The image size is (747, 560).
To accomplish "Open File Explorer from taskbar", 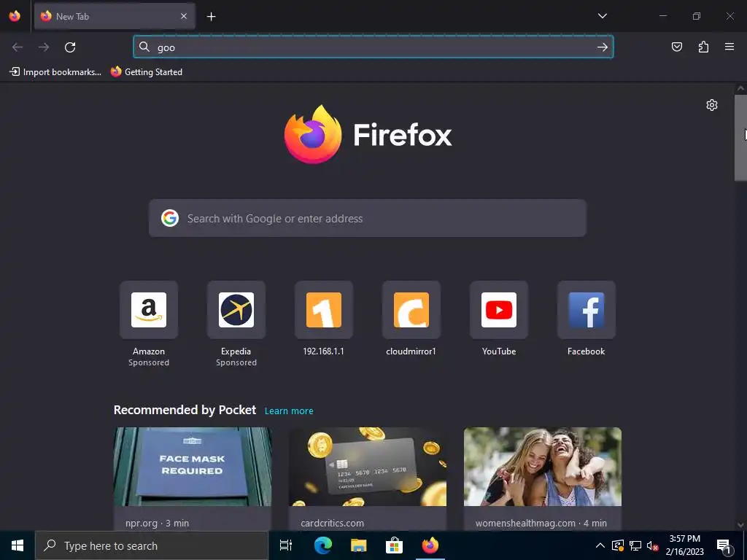I will (358, 545).
